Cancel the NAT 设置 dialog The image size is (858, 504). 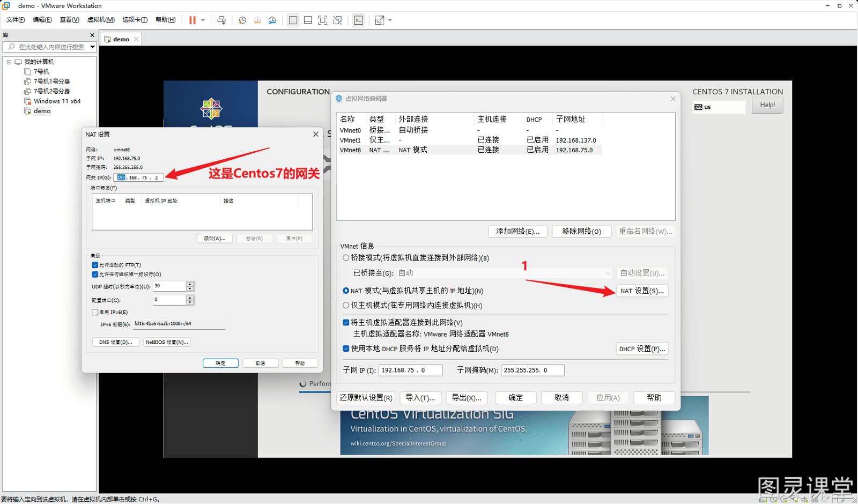pos(260,363)
